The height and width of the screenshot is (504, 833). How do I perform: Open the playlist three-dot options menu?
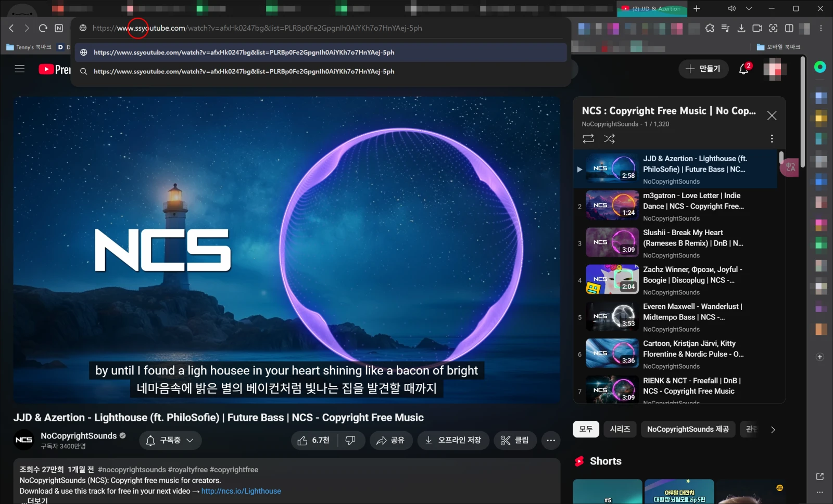pyautogui.click(x=772, y=138)
